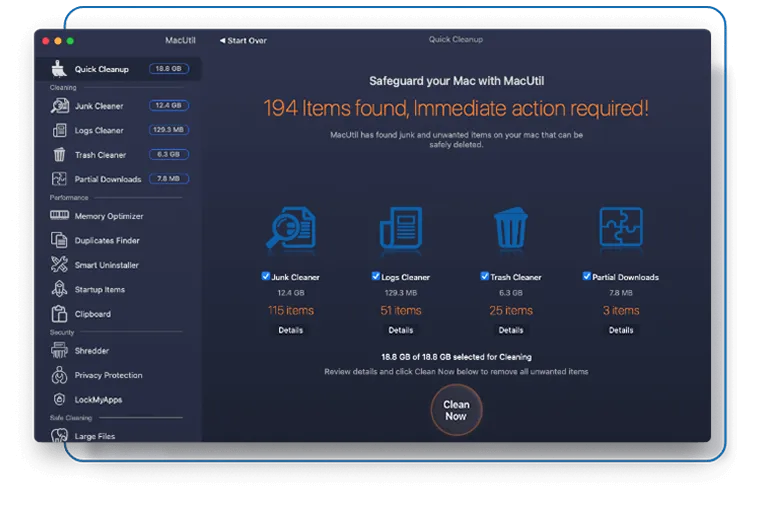Image resolution: width=764 pixels, height=519 pixels.
Task: Deselect the Trash Cleaner checkbox
Action: (x=485, y=276)
